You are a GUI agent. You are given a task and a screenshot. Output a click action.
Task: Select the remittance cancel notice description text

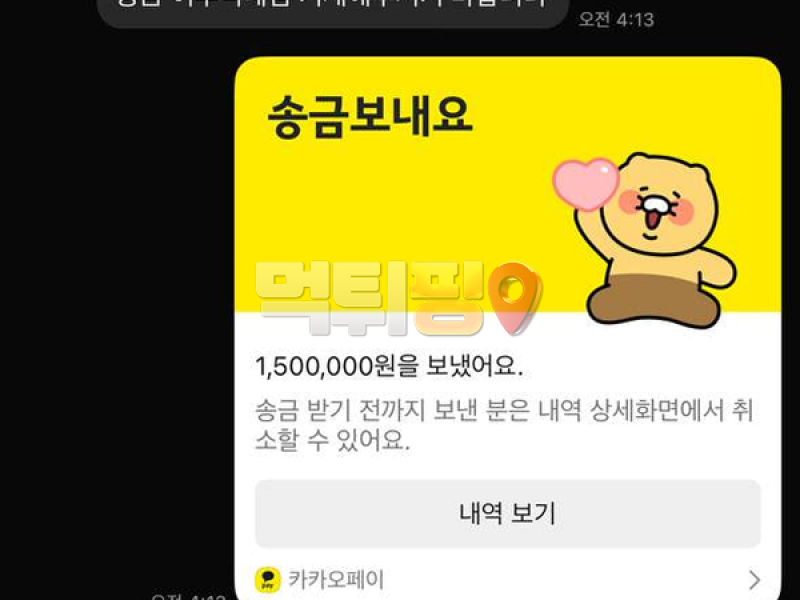[x=504, y=425]
